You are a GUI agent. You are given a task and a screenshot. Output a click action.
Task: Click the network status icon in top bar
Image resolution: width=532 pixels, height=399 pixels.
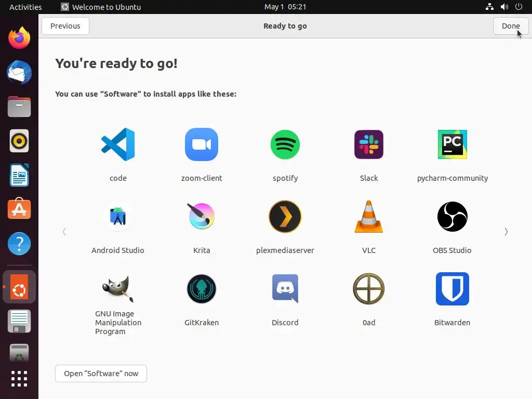pos(489,7)
